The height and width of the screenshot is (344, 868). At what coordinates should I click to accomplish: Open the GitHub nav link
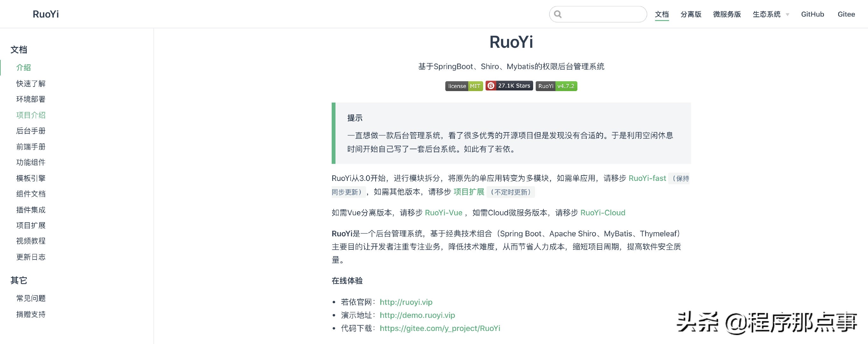812,14
